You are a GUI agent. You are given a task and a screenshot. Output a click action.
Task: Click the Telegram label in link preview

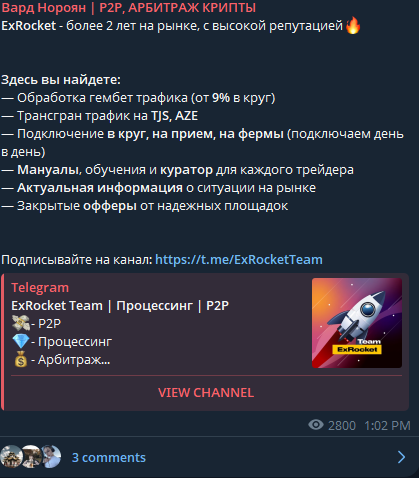point(40,288)
